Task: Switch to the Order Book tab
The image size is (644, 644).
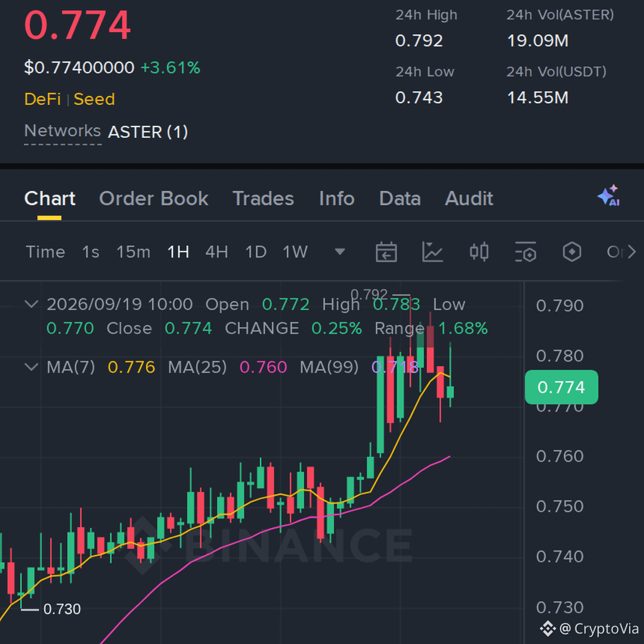Action: pos(154,199)
